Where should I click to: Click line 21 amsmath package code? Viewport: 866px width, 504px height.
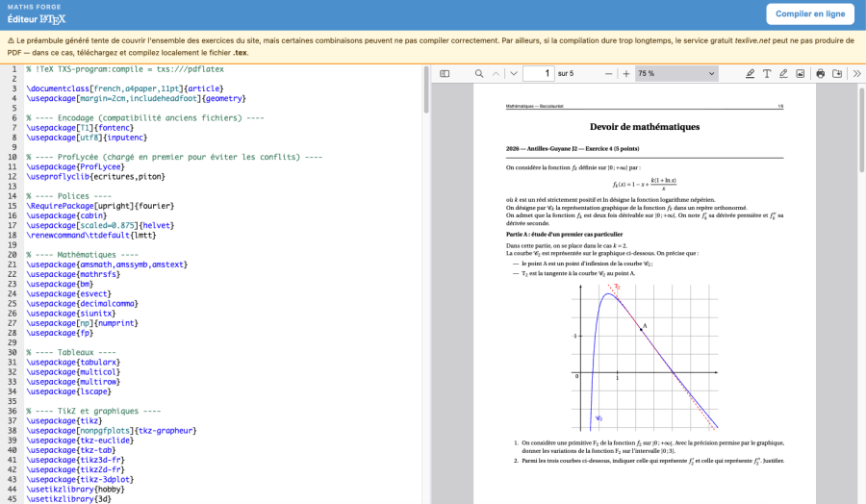point(107,265)
